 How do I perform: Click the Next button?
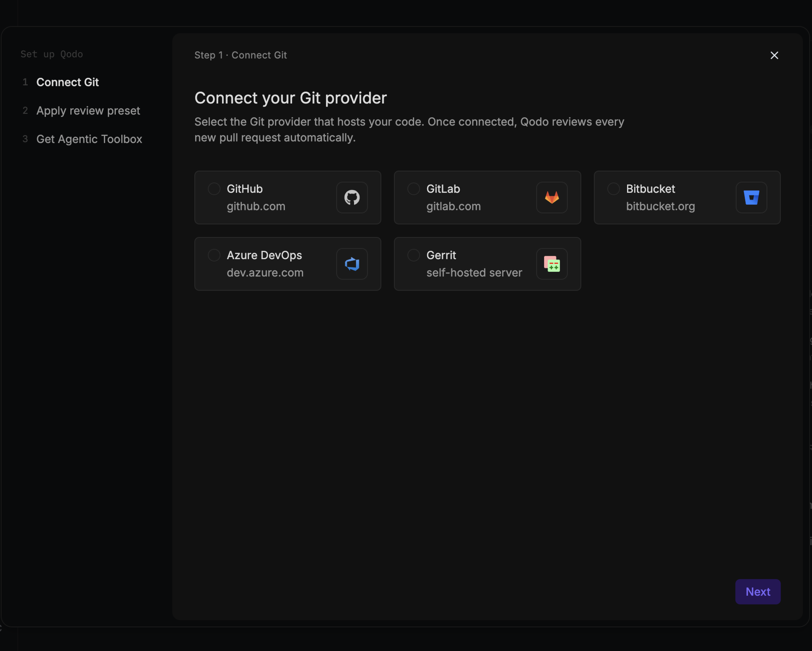point(758,592)
